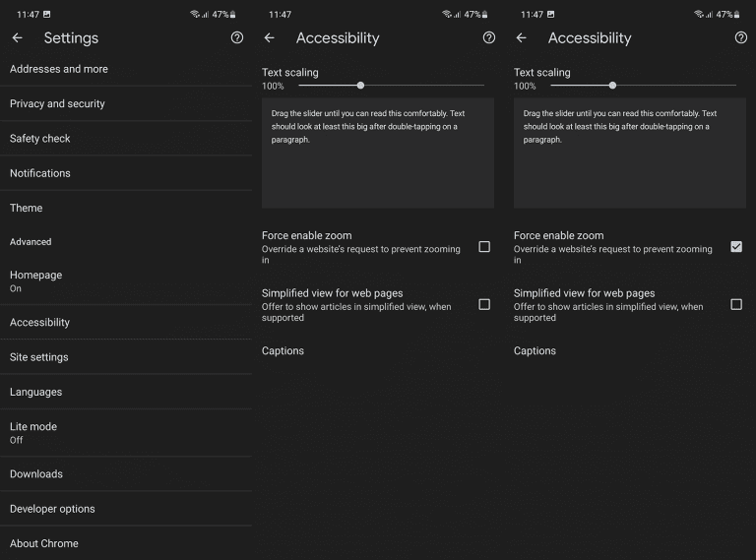Open help icon on rightmost Accessibility screen
Image resolution: width=756 pixels, height=560 pixels.
(741, 38)
